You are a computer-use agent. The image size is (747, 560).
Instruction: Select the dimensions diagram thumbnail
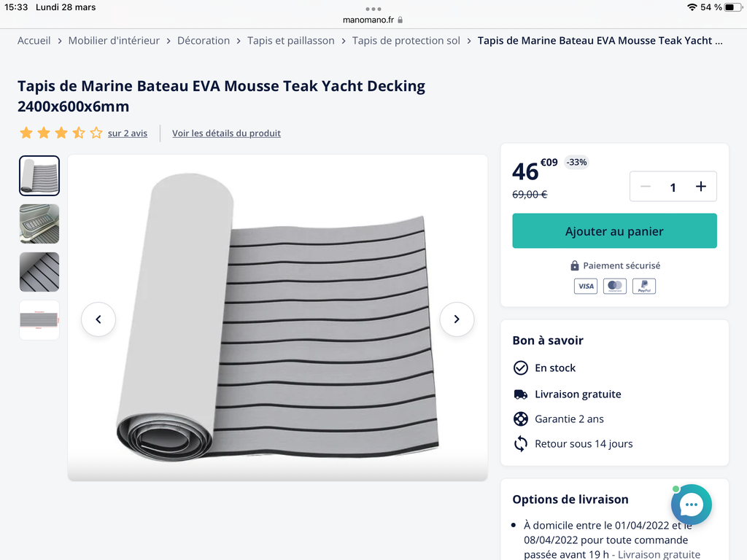click(x=39, y=320)
